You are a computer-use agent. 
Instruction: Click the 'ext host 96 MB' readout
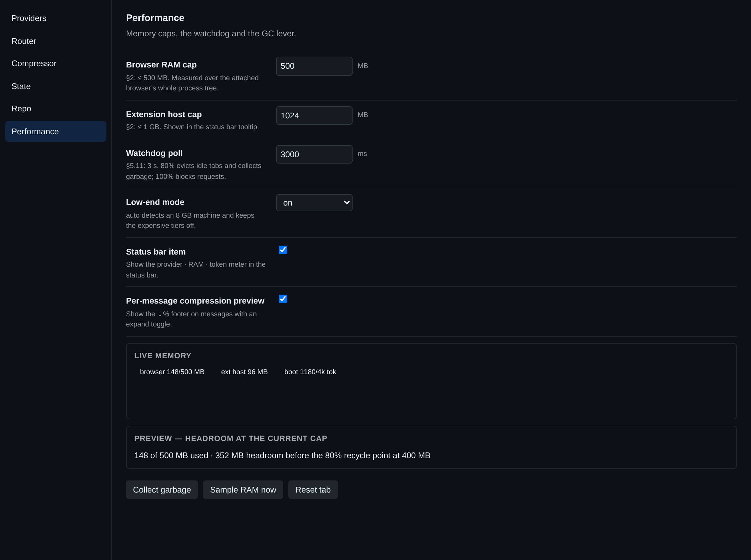coord(244,372)
